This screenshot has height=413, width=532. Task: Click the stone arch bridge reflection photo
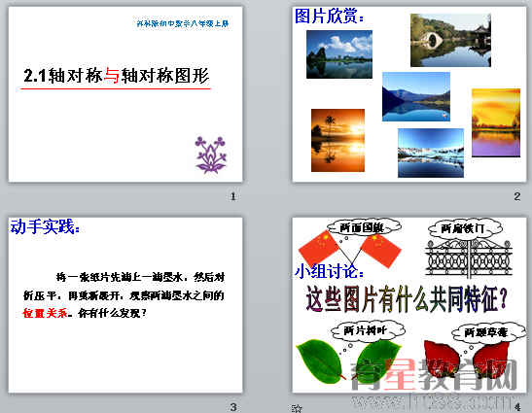click(x=450, y=40)
